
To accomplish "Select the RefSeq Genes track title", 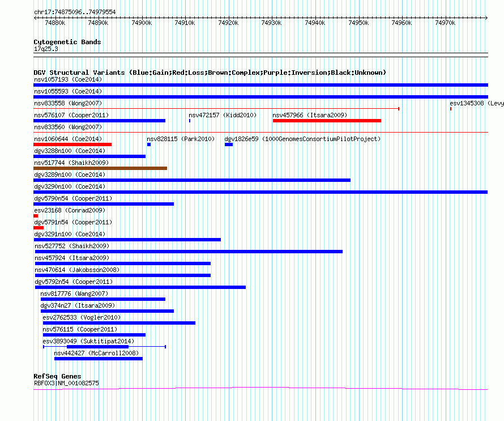I will tap(58, 376).
